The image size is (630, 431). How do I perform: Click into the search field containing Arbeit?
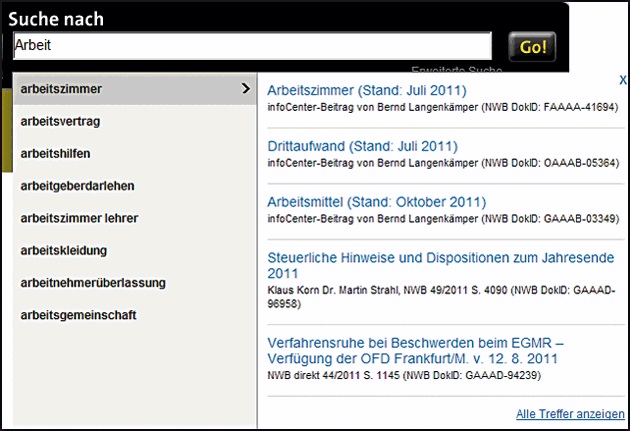[252, 46]
